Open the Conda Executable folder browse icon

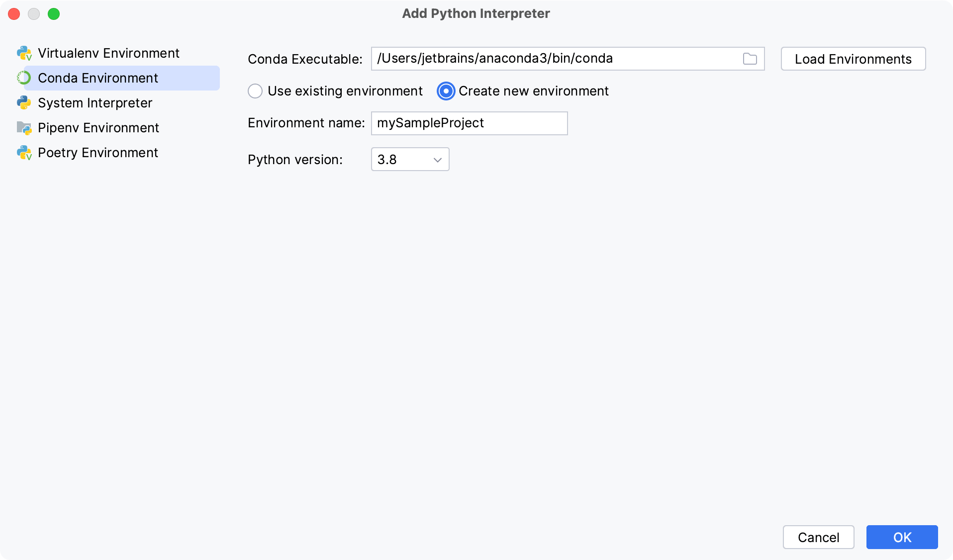(x=749, y=58)
